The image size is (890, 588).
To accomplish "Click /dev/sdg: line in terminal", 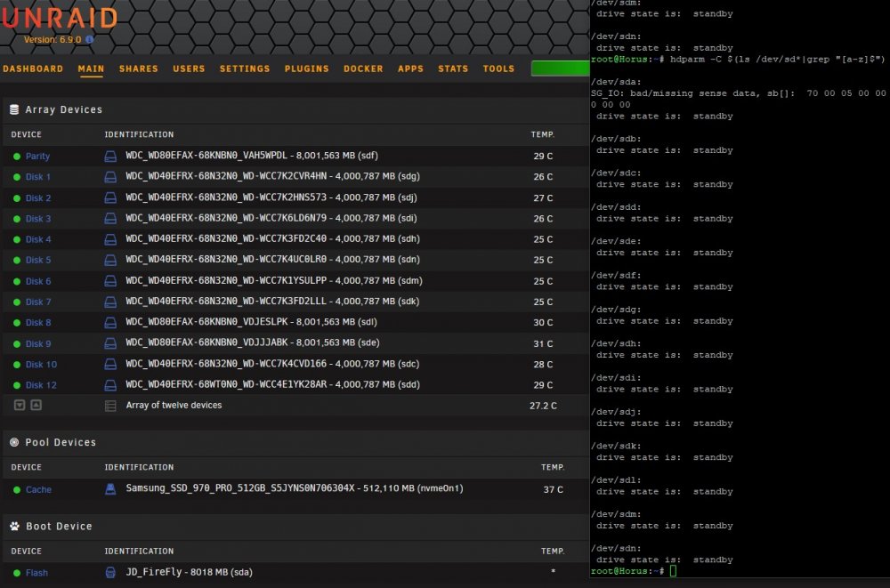I will 616,310.
